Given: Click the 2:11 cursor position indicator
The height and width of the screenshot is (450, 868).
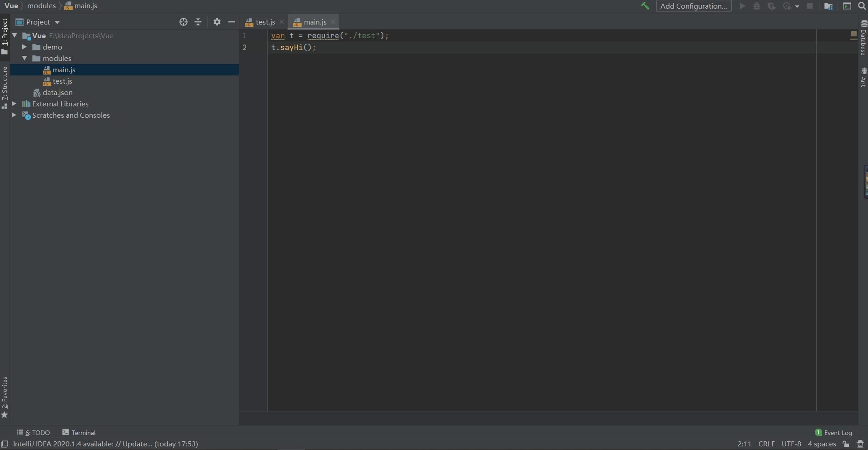Looking at the screenshot, I should tap(744, 444).
